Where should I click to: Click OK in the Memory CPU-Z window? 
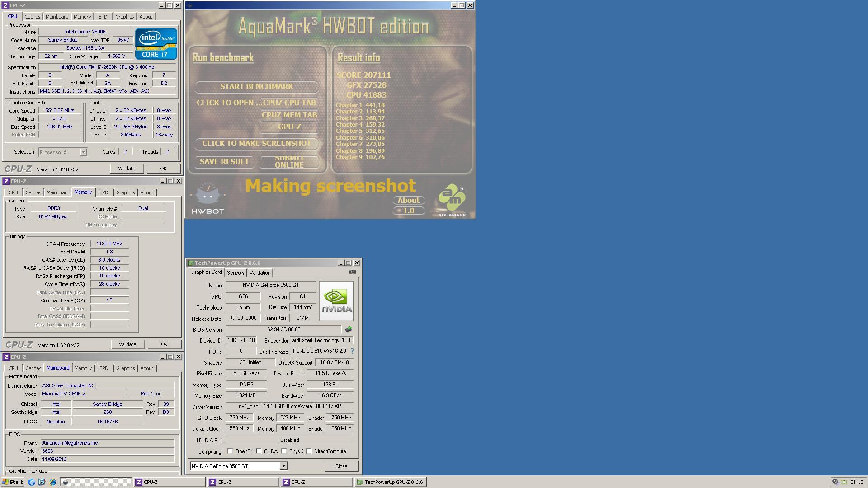click(x=164, y=344)
